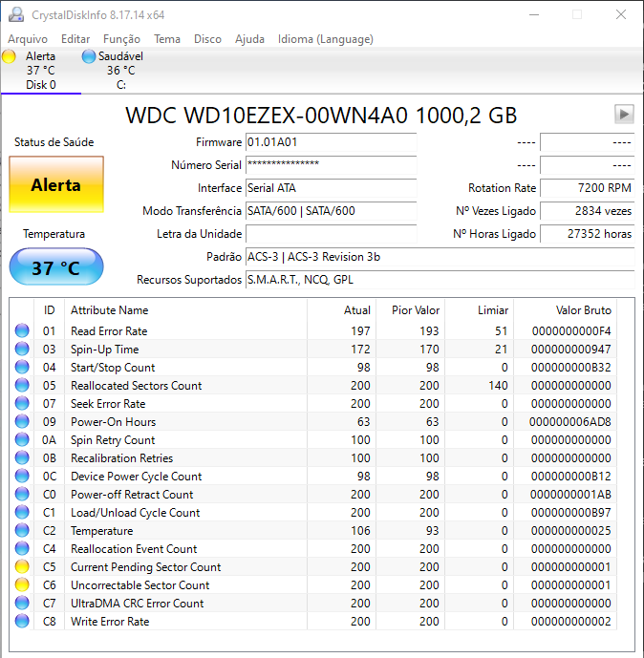Click the blue status icon for Temperature attribute

tap(22, 530)
